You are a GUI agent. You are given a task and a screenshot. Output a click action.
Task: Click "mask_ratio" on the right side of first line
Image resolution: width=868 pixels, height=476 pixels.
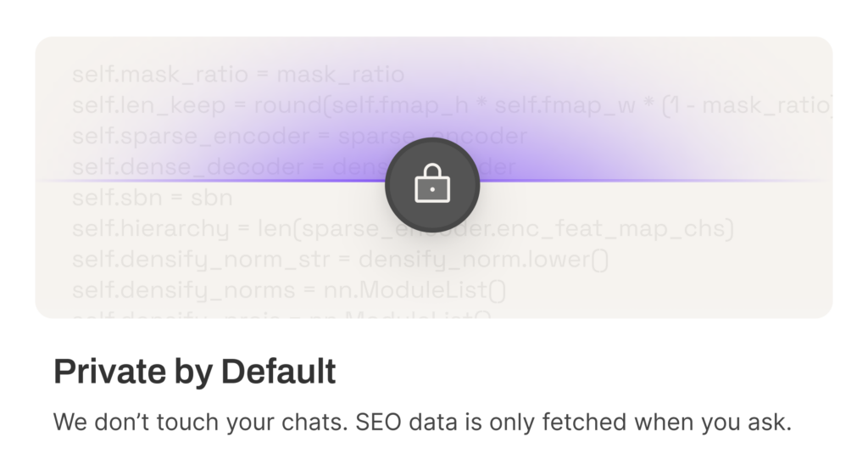(341, 75)
